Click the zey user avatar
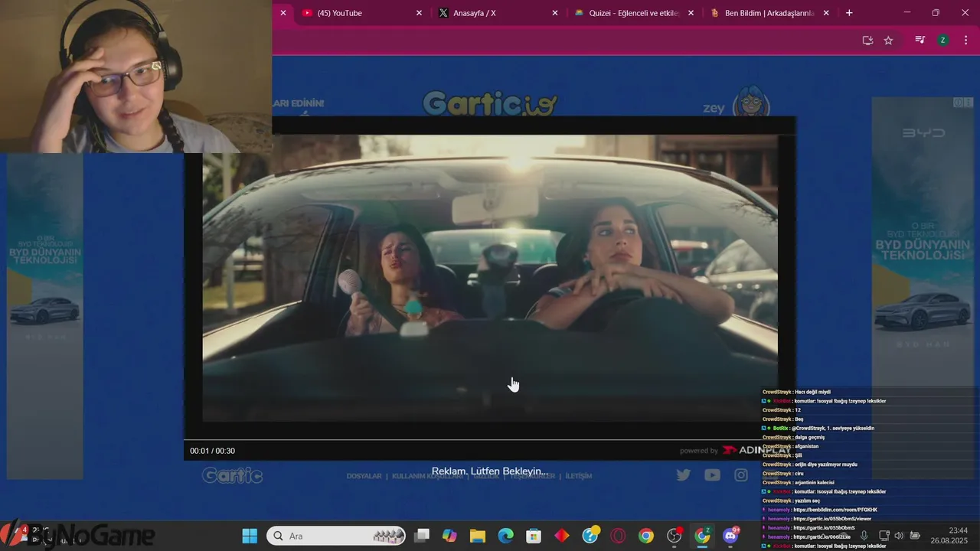Screen dimensions: 980x551 tap(751, 102)
